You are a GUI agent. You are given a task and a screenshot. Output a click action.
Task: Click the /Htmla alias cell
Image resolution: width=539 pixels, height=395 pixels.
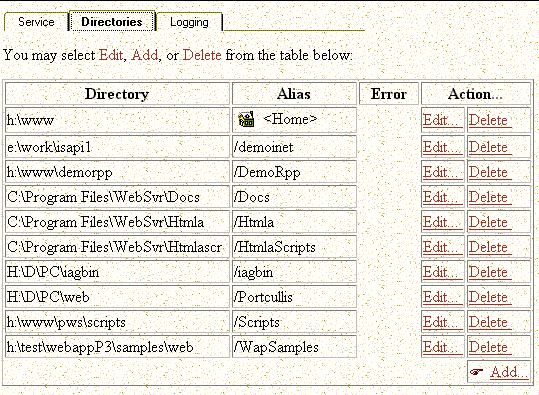coord(294,222)
